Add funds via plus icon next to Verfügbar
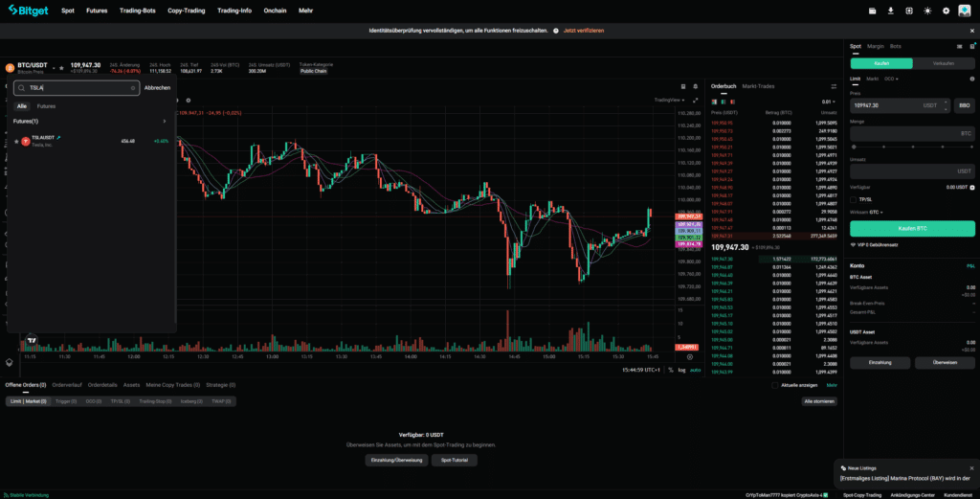Viewport: 980px width, 499px height. point(972,188)
